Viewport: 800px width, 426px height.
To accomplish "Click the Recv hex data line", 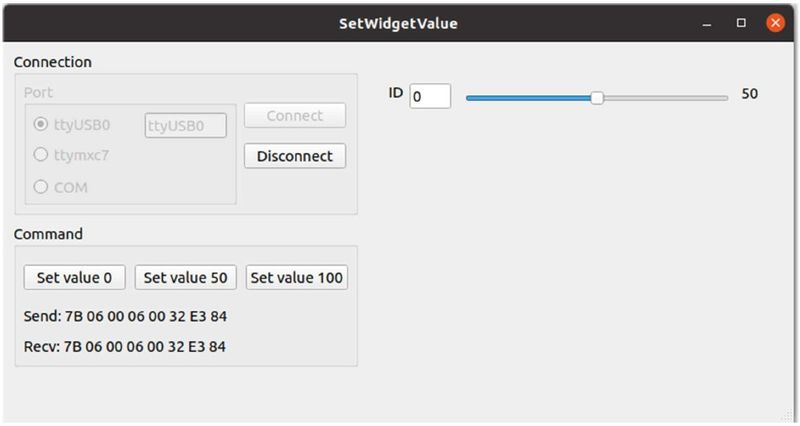I will coord(125,346).
